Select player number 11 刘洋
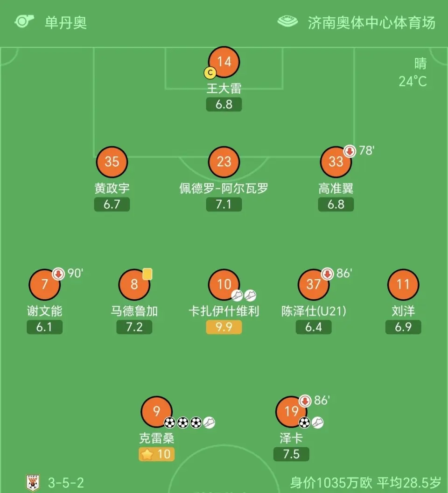This screenshot has height=493, width=448. coord(403,284)
